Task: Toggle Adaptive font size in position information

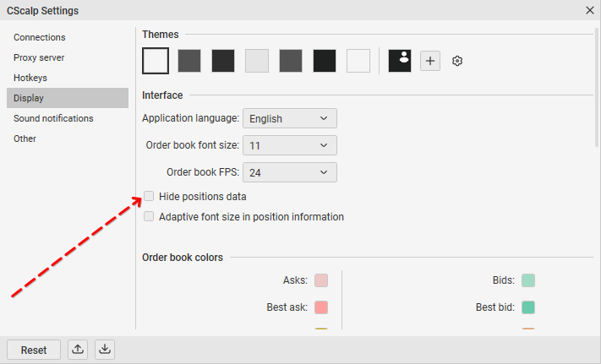Action: pyautogui.click(x=149, y=217)
